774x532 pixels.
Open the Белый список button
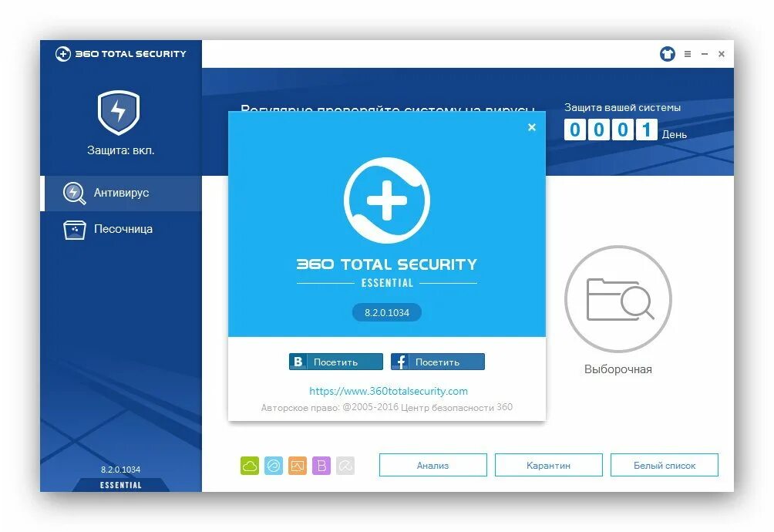point(665,466)
